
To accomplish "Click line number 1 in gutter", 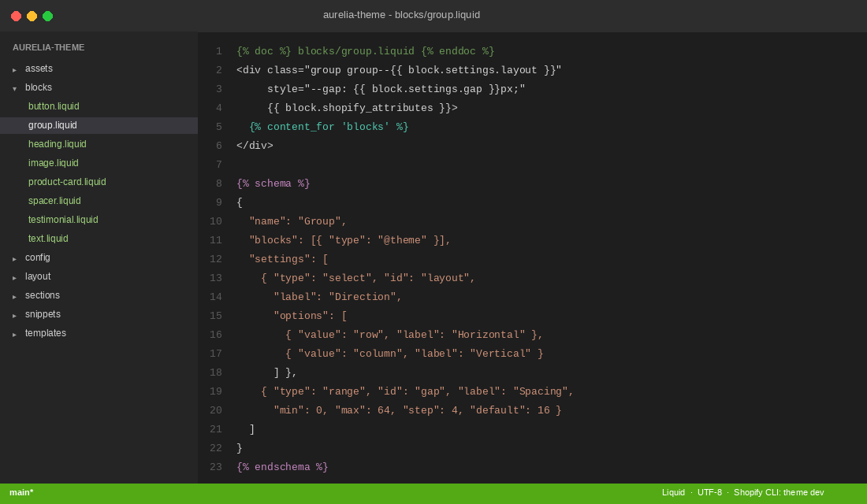I will pos(219,51).
